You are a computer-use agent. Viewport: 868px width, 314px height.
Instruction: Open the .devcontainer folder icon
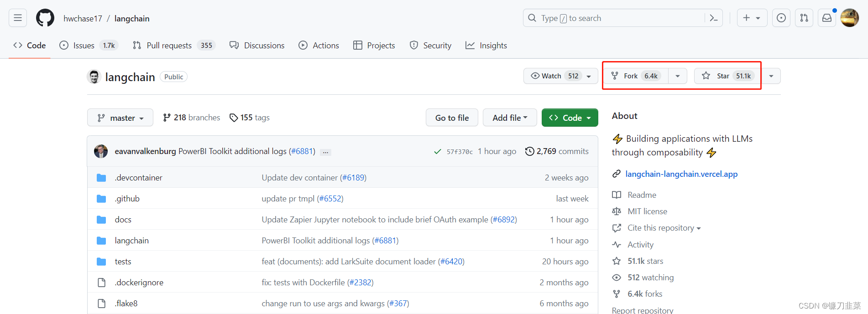pos(101,178)
